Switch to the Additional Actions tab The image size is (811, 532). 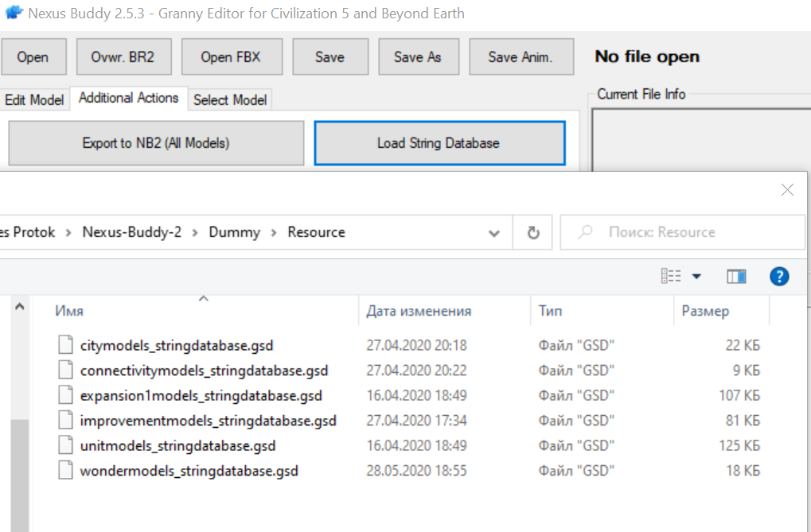[128, 98]
